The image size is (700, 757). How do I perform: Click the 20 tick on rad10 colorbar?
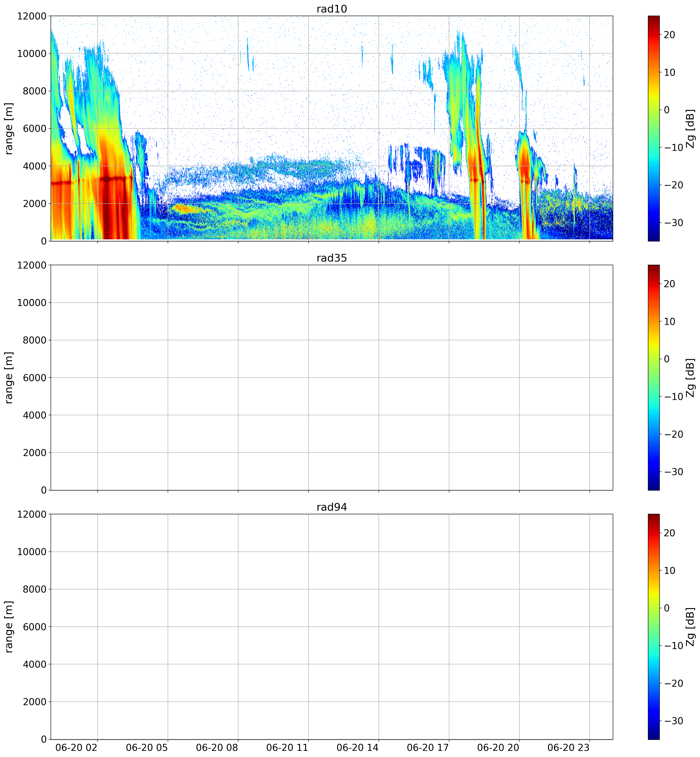[670, 35]
